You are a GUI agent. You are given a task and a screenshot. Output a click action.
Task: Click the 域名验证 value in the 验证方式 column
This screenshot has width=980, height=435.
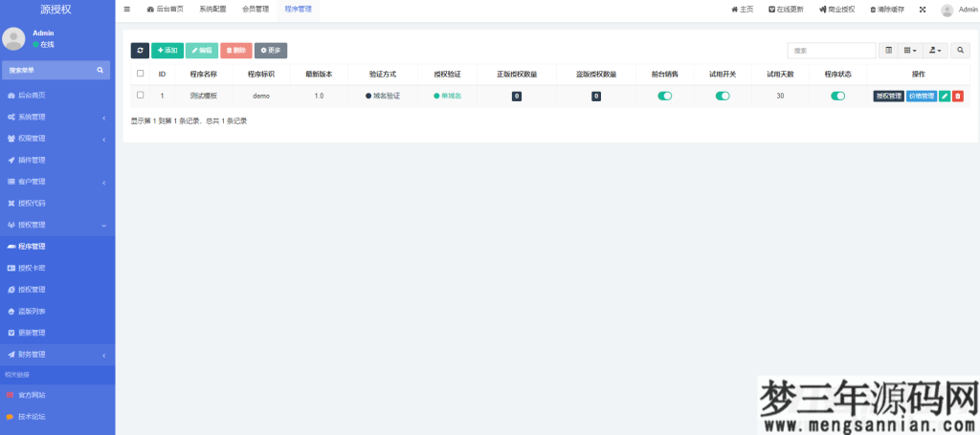383,97
